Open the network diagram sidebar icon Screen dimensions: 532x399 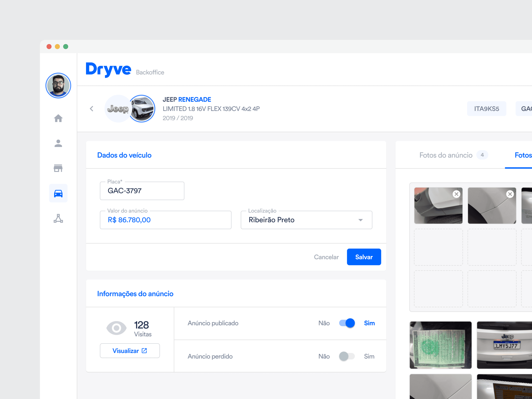(58, 218)
